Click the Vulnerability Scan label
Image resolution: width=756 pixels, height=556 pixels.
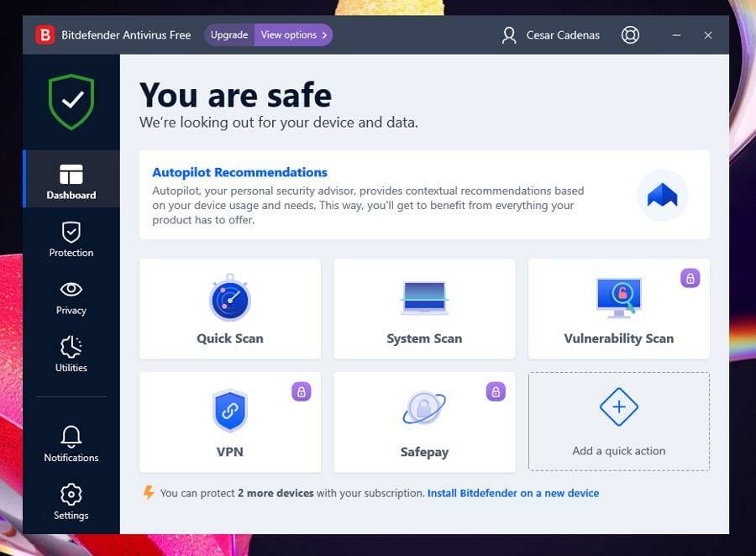point(619,338)
